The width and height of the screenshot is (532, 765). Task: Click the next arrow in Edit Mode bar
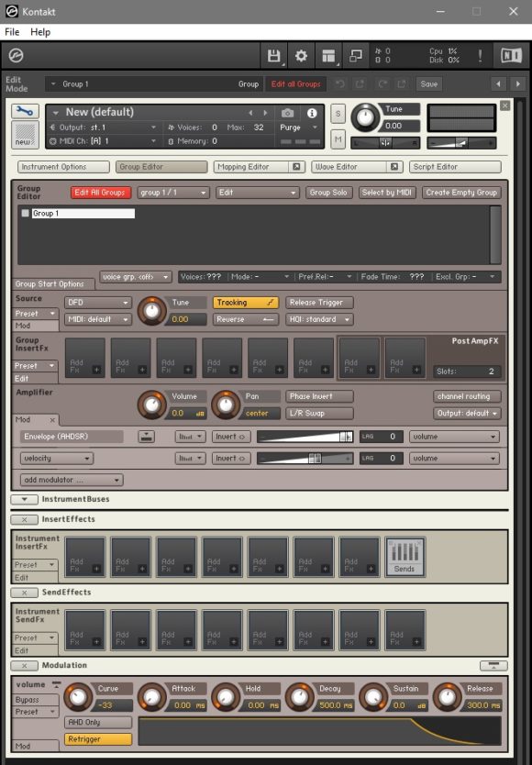pyautogui.click(x=518, y=83)
